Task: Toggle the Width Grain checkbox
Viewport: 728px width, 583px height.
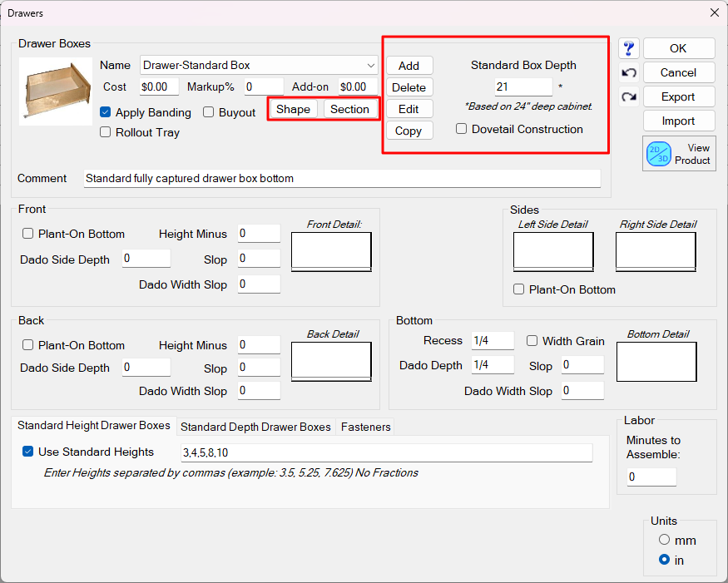Action: [532, 341]
